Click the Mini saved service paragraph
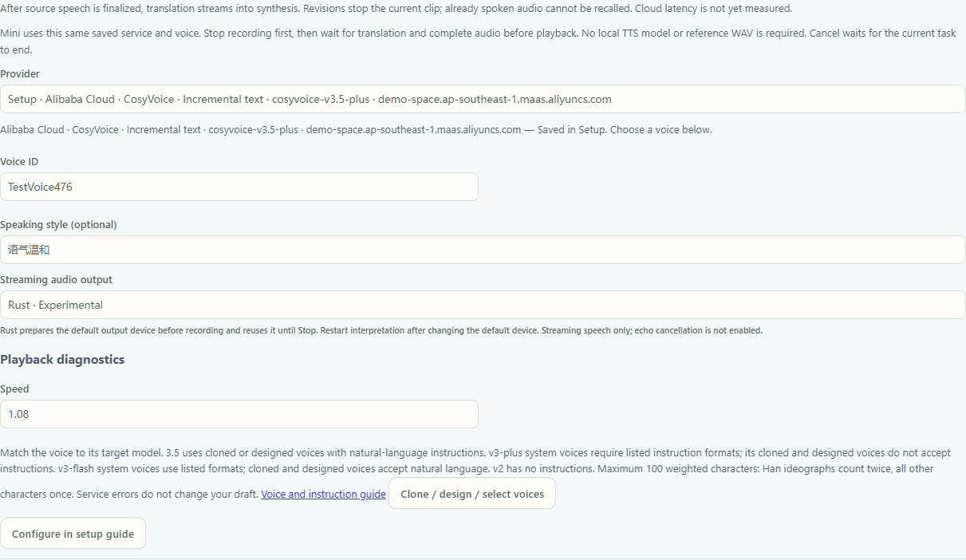The image size is (966, 560). click(x=479, y=41)
